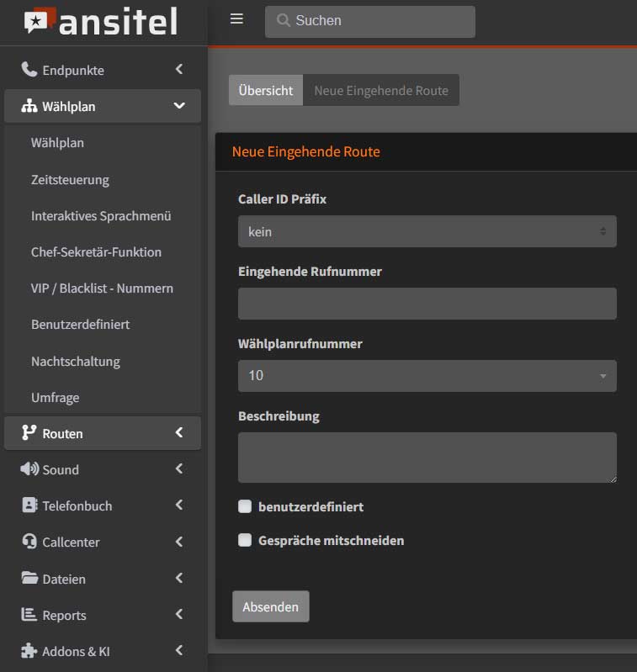Screen dimensions: 637x672
Task: Click the search magnifier icon
Action: (x=283, y=20)
